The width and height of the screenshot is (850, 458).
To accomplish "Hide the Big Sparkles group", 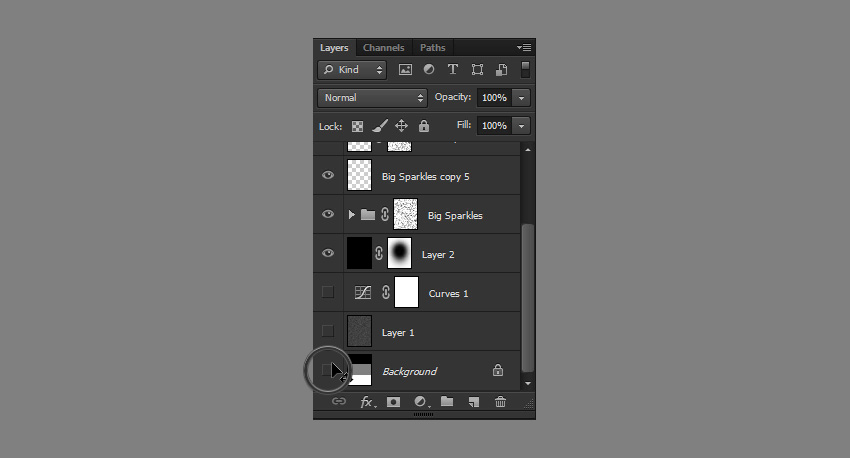I will tap(328, 214).
